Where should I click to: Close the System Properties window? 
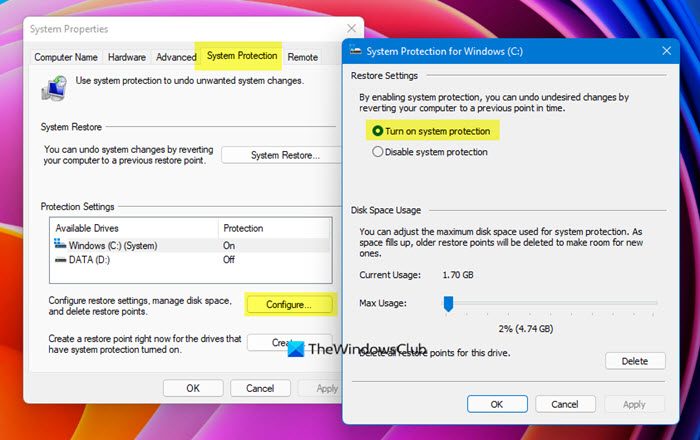352,29
